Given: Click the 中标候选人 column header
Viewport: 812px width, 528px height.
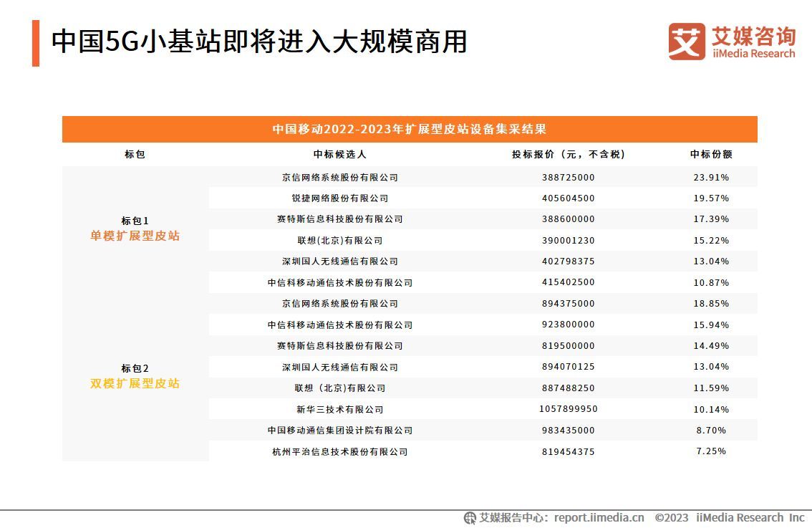Looking at the screenshot, I should (x=339, y=155).
